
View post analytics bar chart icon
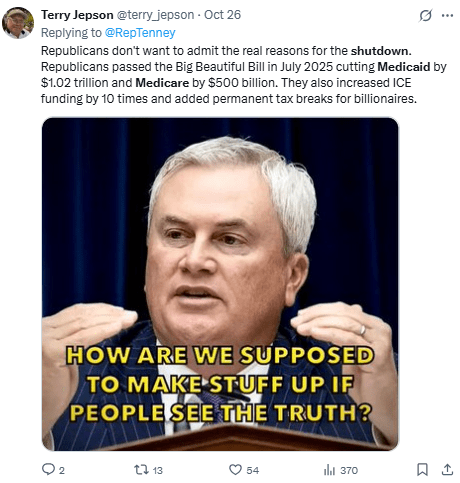click(329, 470)
